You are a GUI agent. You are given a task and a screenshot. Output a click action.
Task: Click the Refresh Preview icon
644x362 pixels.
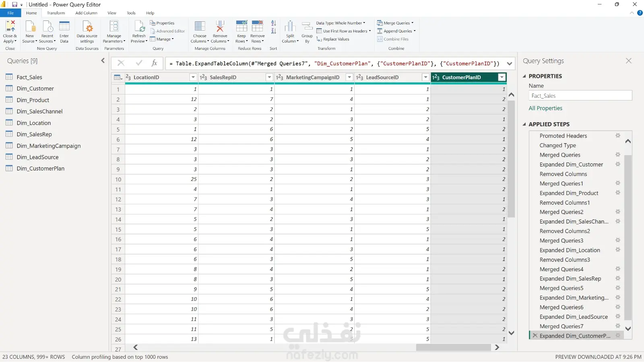(139, 27)
